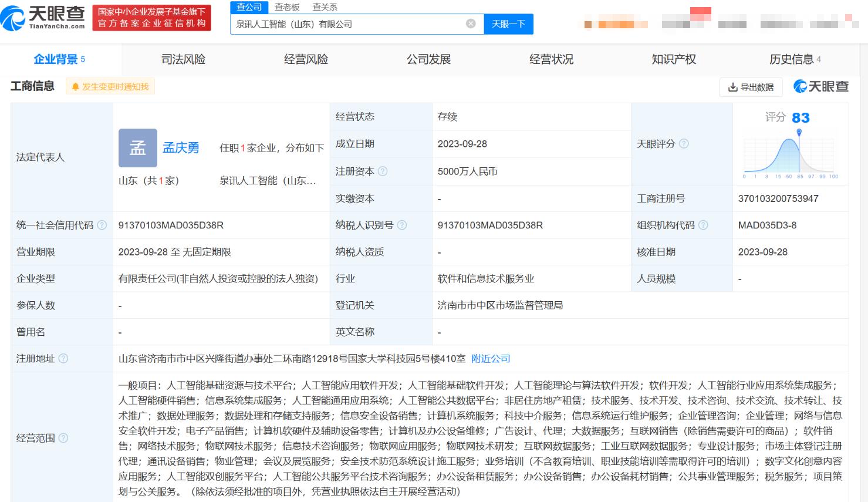Click the download icon next to 导出数据

732,86
